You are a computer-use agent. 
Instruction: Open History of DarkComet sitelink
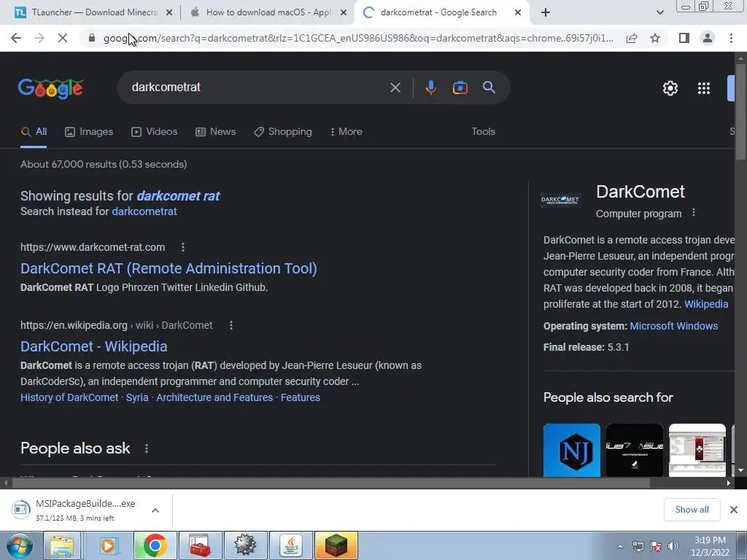tap(69, 397)
